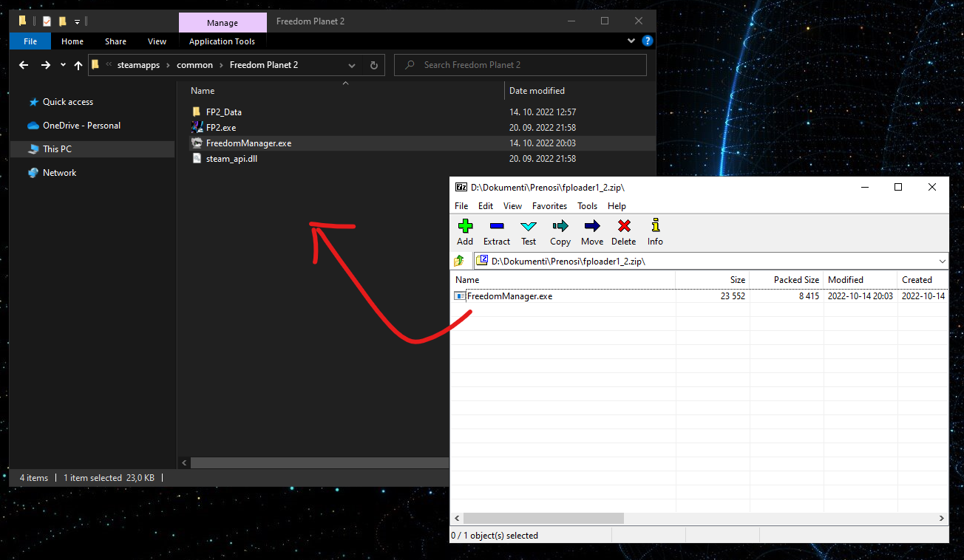This screenshot has width=964, height=560.
Task: Click the 7-Zip Copy icon
Action: click(x=560, y=226)
